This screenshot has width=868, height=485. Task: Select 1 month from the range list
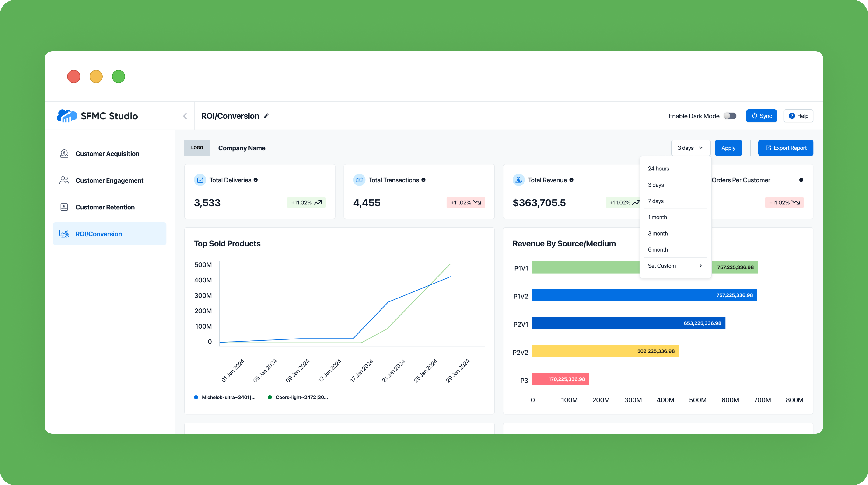675,217
